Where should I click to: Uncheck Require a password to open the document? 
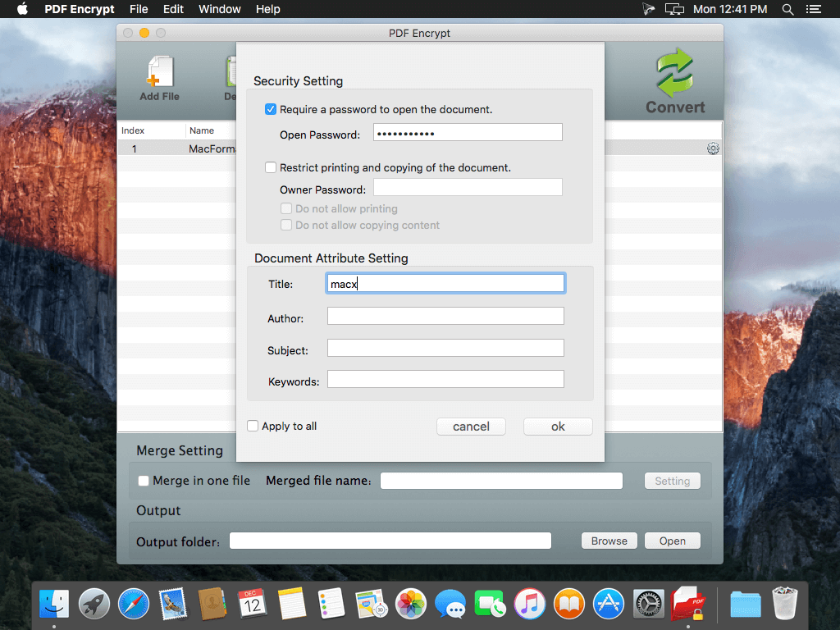point(271,109)
